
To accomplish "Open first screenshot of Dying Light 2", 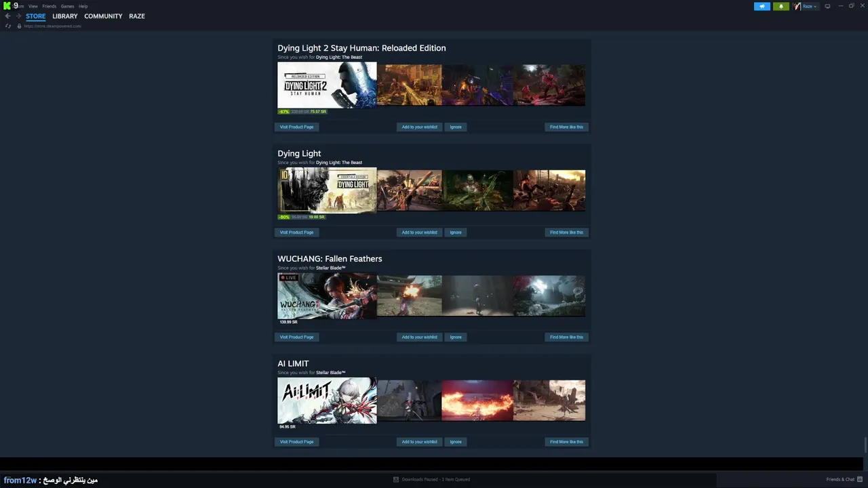I will pyautogui.click(x=410, y=85).
